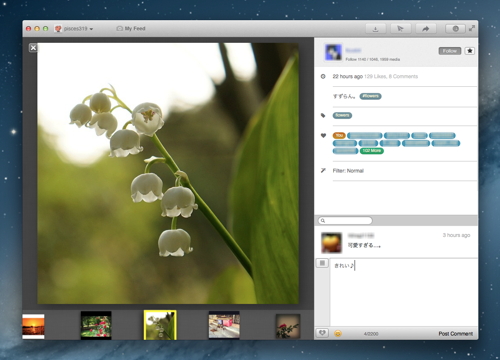Toggle fullscreen with the diagonal arrows icon
This screenshot has height=360, width=500.
pyautogui.click(x=472, y=28)
